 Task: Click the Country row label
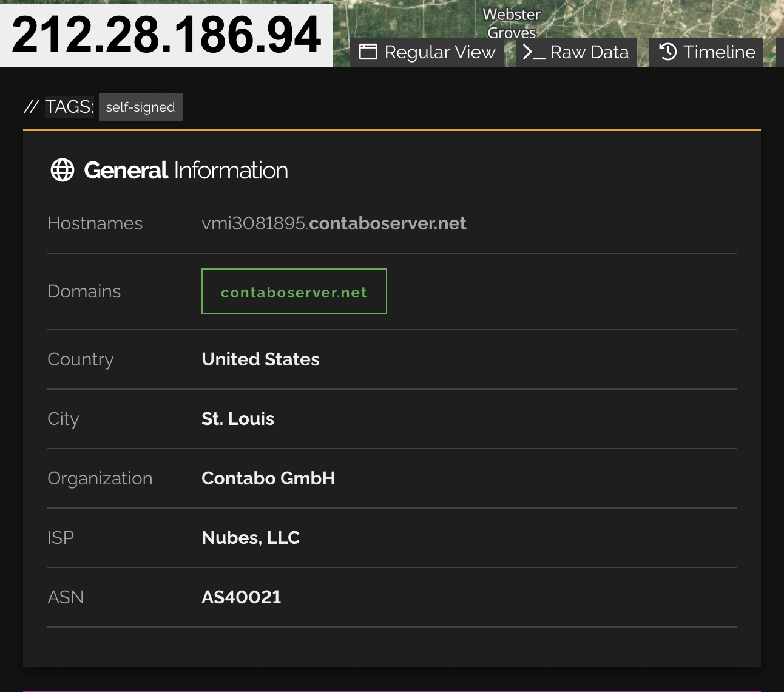point(81,359)
